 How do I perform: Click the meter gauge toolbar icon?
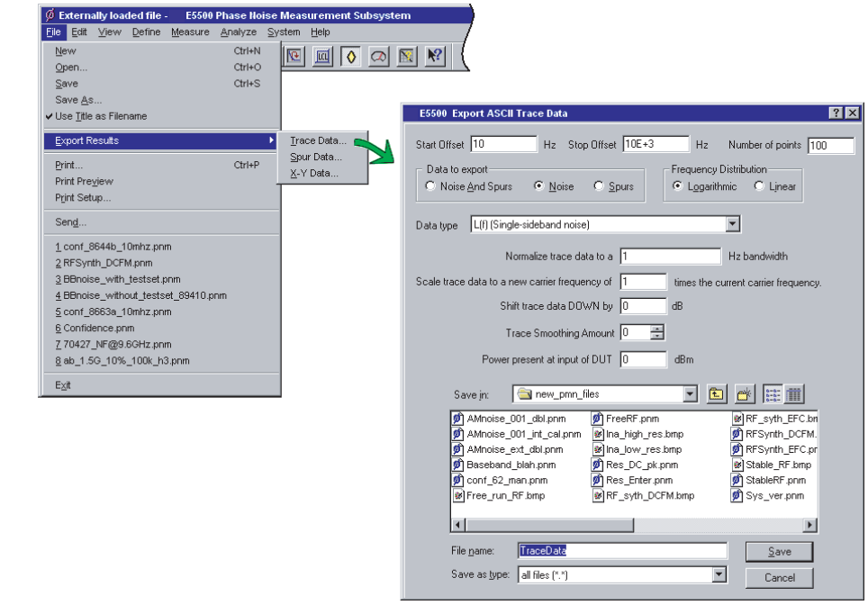click(379, 56)
